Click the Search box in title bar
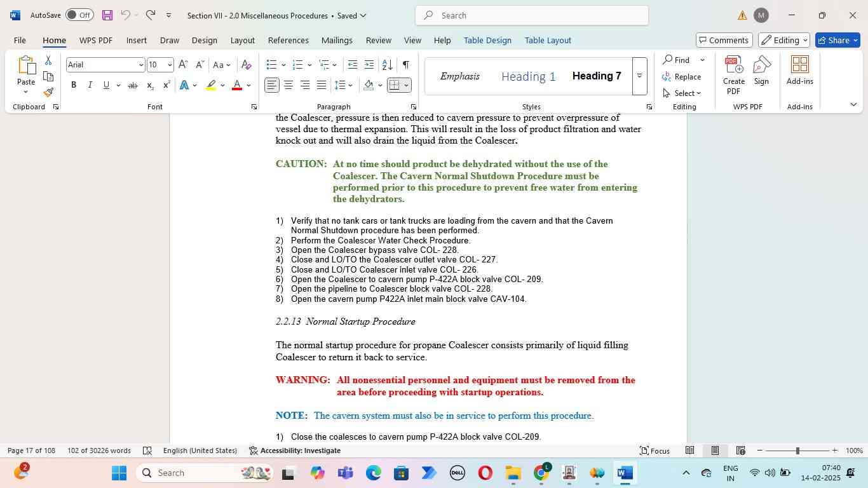Viewport: 868px width, 488px height. (532, 15)
